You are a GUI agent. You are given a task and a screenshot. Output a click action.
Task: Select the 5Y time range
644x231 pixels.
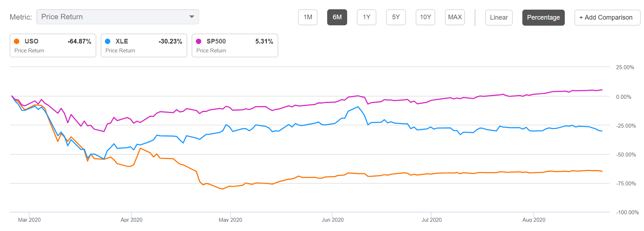396,17
